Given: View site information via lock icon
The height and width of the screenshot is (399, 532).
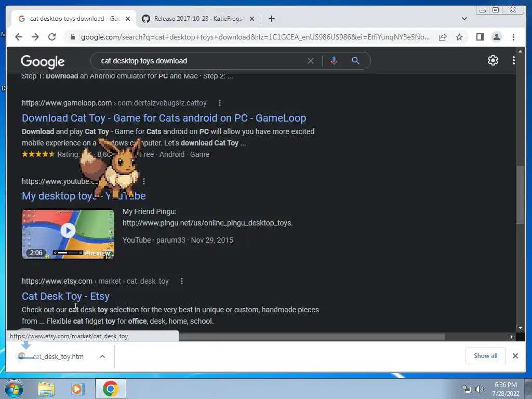Looking at the screenshot, I should (x=72, y=37).
